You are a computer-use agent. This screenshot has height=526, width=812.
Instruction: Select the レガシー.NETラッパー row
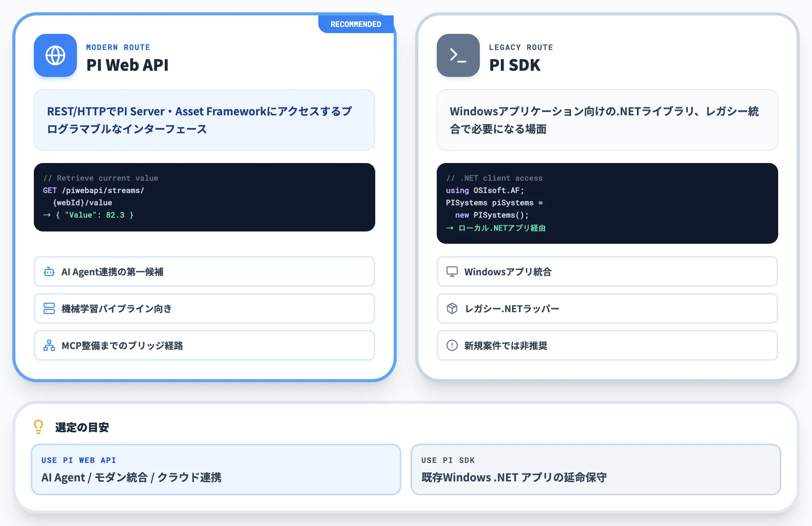(607, 308)
